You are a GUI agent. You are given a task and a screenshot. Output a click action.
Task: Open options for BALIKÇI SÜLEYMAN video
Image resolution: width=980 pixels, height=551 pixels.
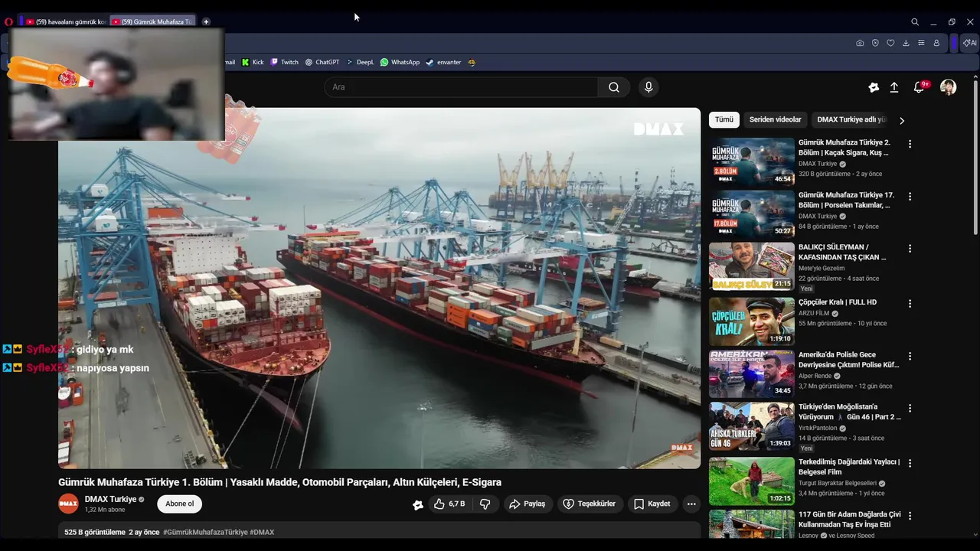[910, 249]
